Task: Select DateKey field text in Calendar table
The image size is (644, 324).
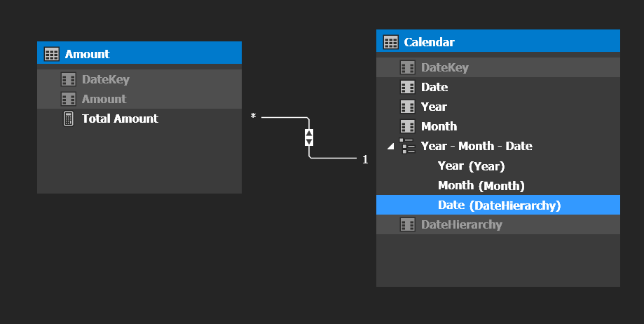Action: point(445,67)
